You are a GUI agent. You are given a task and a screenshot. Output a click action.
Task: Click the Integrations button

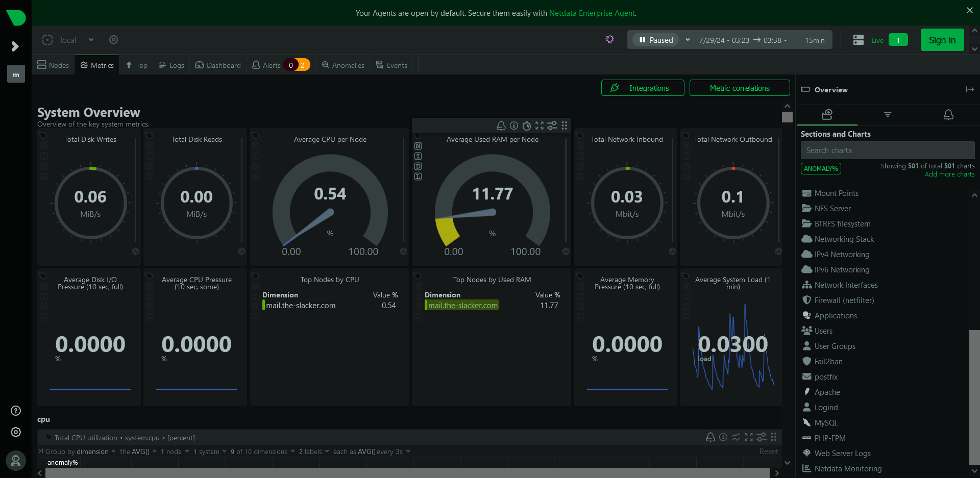coord(643,88)
